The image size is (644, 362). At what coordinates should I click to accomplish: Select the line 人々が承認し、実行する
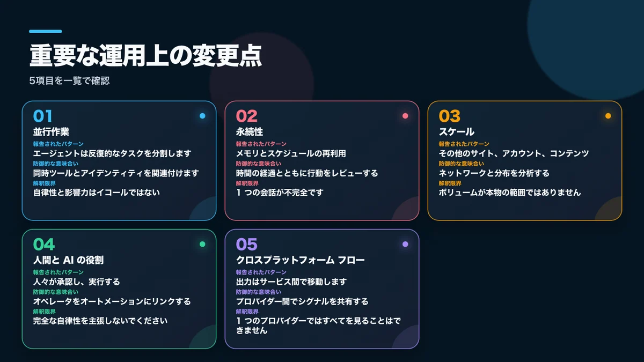76,282
